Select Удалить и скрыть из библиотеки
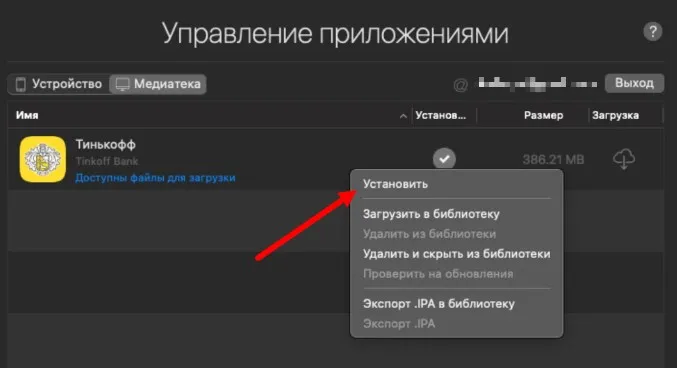Screen dimensions: 677x368 point(456,254)
